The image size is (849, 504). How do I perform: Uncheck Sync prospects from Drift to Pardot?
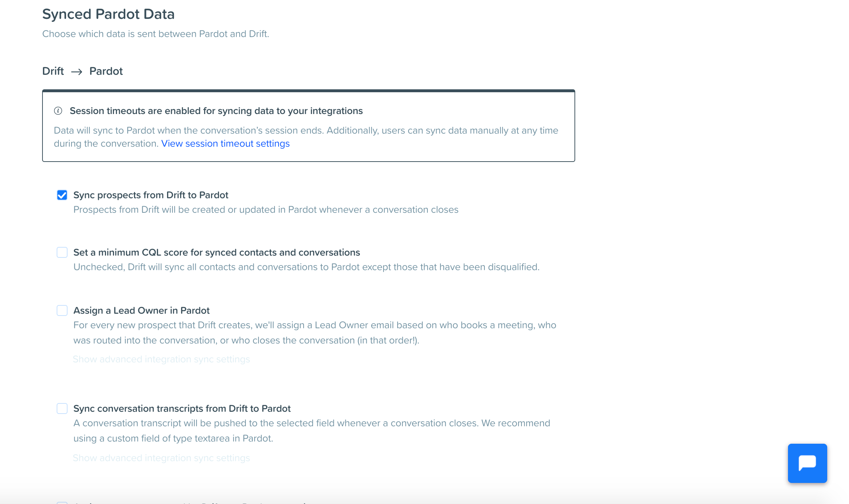(x=62, y=195)
